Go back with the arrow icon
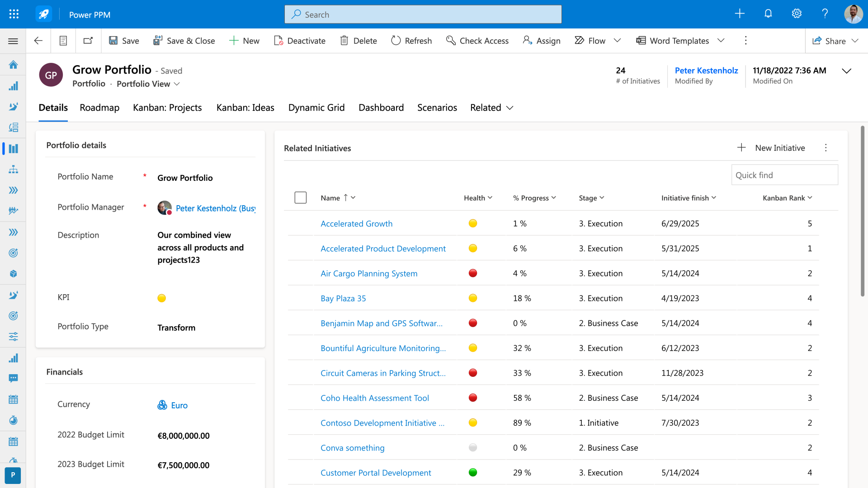Screen dimensions: 868x488 [38, 41]
